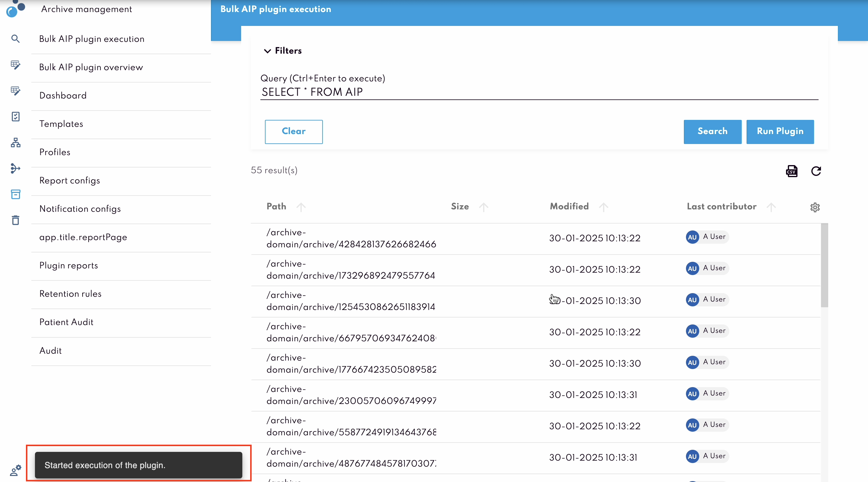
Task: Click the Archive management title
Action: tap(86, 9)
